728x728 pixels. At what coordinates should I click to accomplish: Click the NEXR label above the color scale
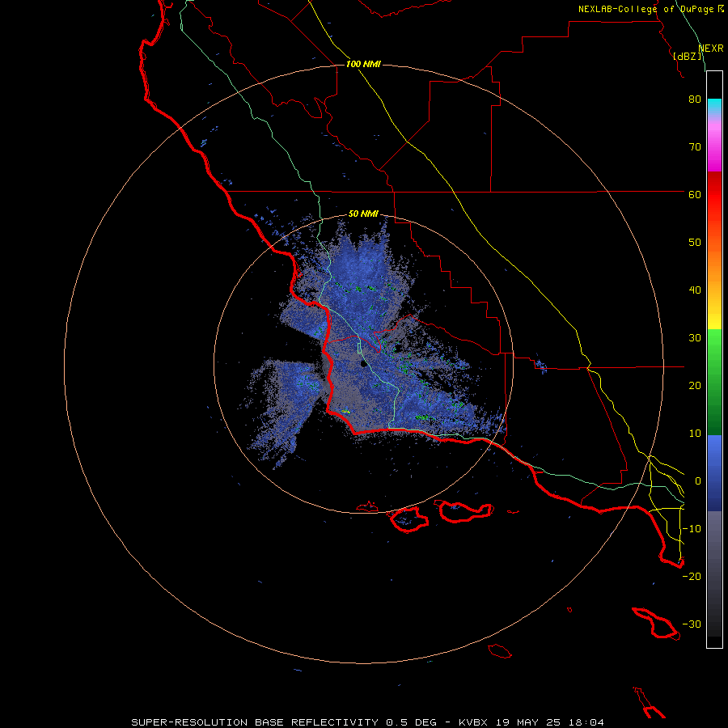711,49
